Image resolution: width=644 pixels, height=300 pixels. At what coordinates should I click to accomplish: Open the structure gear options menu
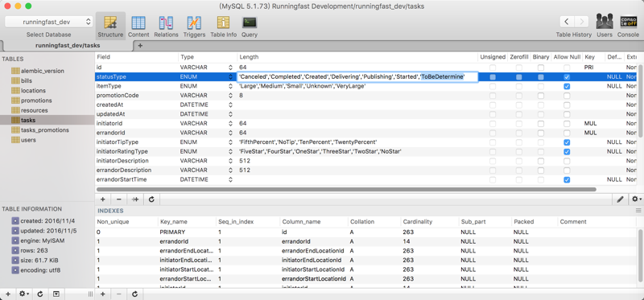636,199
